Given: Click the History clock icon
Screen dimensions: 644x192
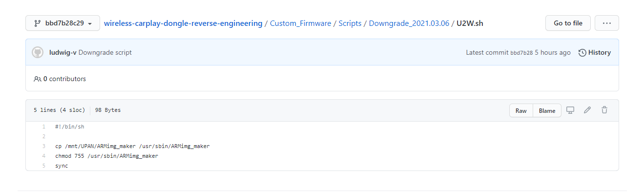Looking at the screenshot, I should tap(582, 53).
